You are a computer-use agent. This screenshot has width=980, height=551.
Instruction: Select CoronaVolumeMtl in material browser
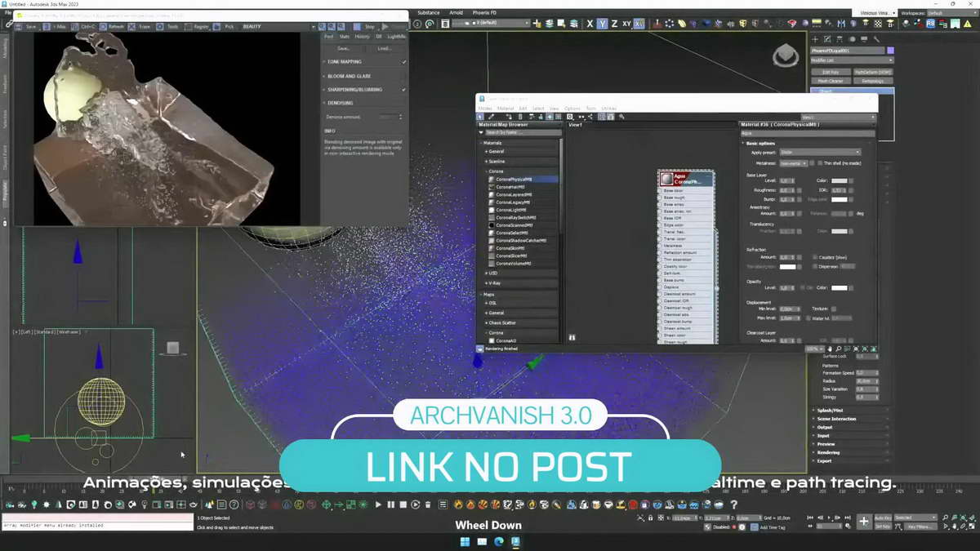[x=514, y=264]
